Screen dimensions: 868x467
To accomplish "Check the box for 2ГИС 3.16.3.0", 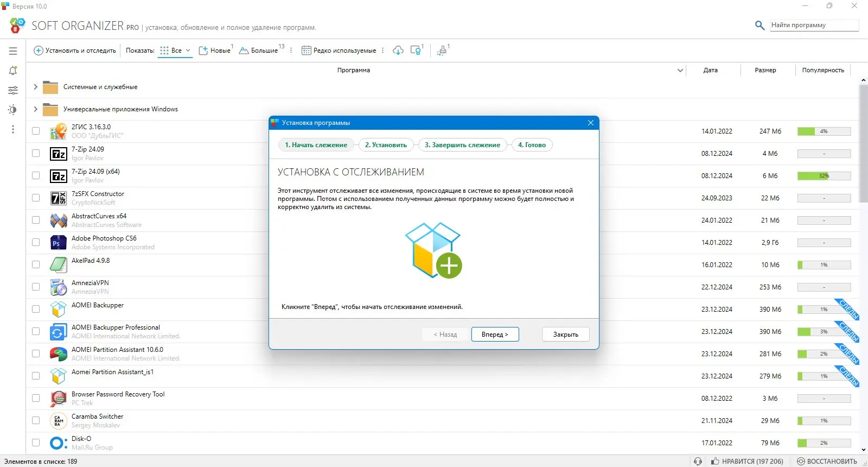I will point(36,131).
